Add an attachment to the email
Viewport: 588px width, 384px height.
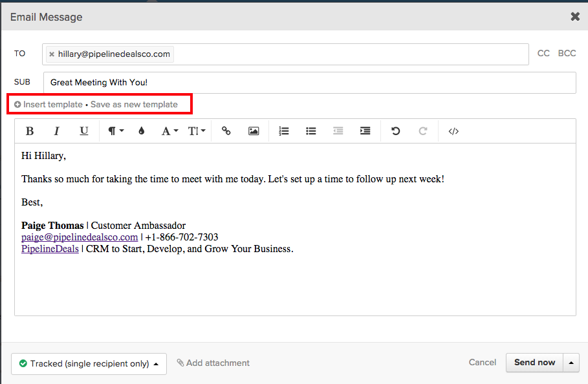tap(213, 363)
